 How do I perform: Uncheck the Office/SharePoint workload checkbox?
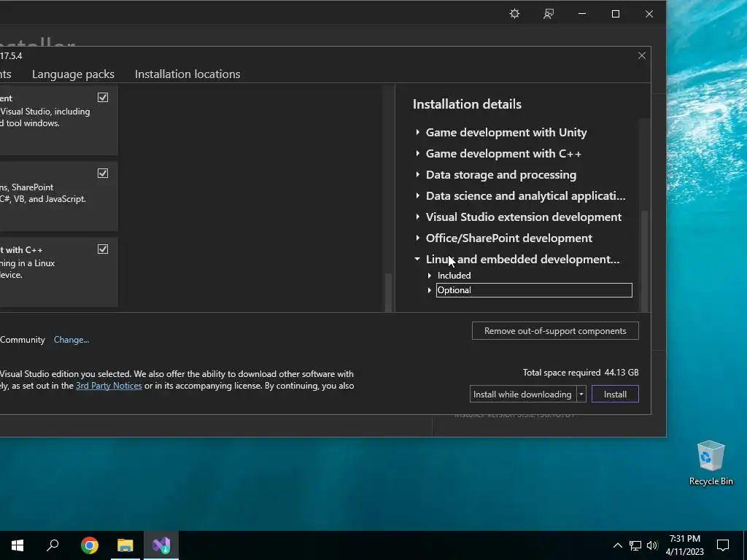pos(103,173)
